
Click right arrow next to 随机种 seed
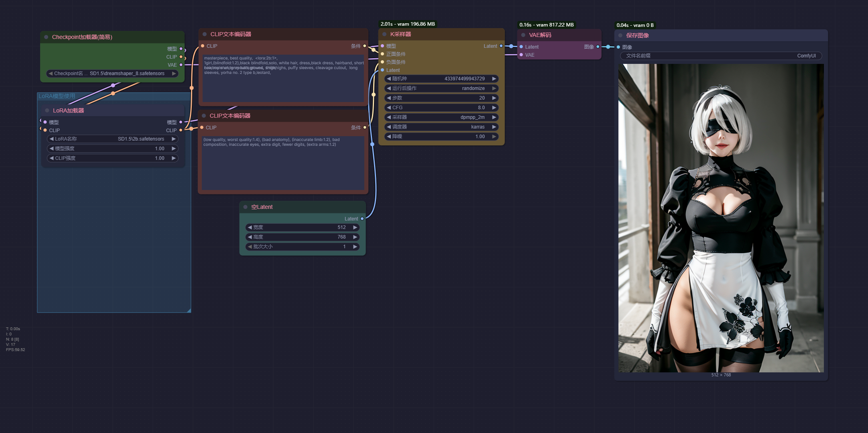494,79
